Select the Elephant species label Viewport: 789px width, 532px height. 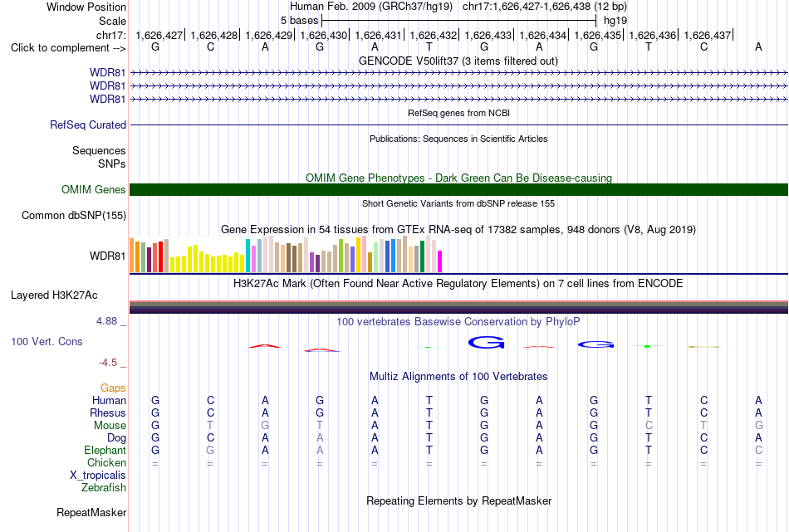coord(105,450)
